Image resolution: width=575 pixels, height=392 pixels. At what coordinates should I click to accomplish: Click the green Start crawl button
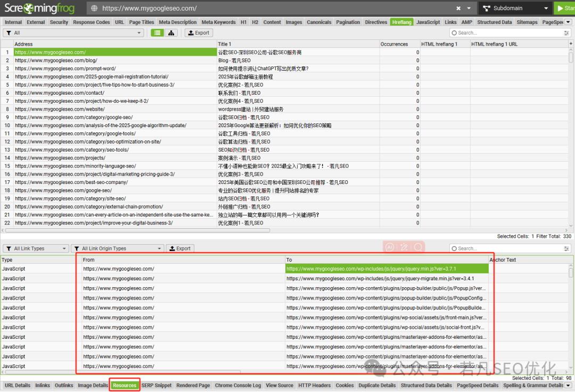pos(565,8)
